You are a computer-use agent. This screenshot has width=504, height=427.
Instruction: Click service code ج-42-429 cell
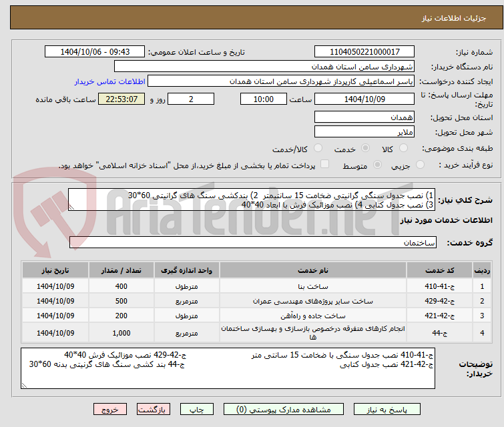coord(439,301)
